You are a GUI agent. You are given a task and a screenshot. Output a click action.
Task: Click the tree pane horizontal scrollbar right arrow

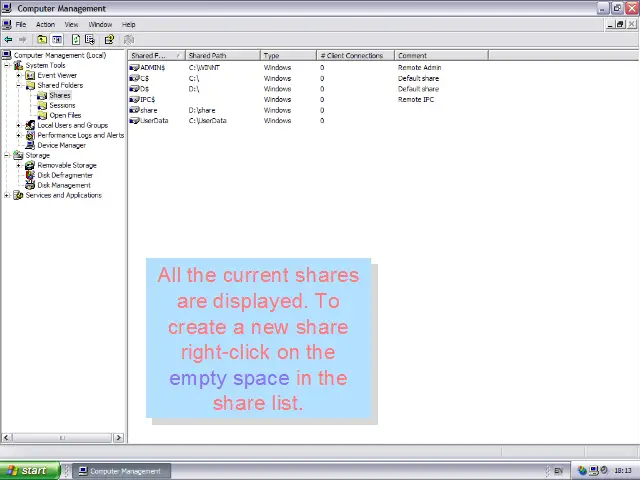click(119, 437)
